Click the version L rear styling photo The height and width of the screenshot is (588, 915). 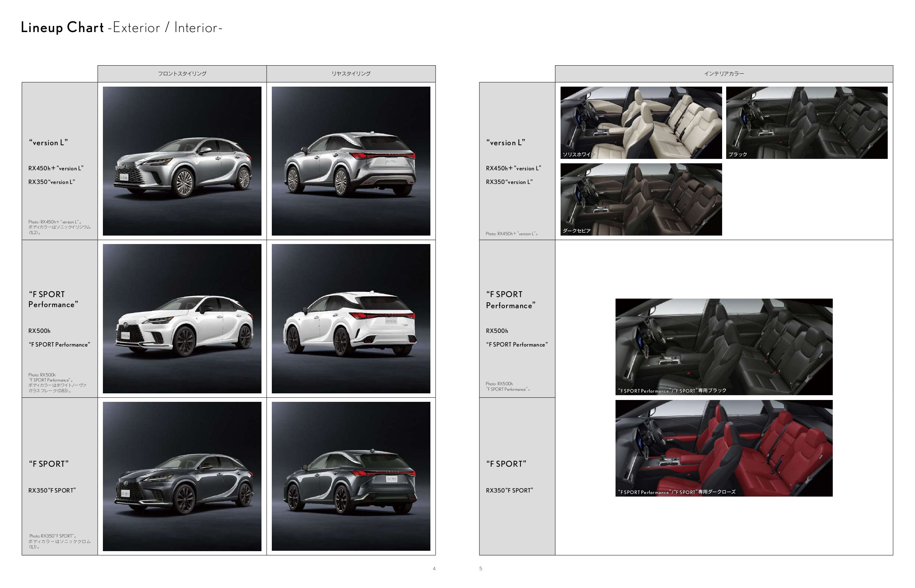pyautogui.click(x=351, y=161)
